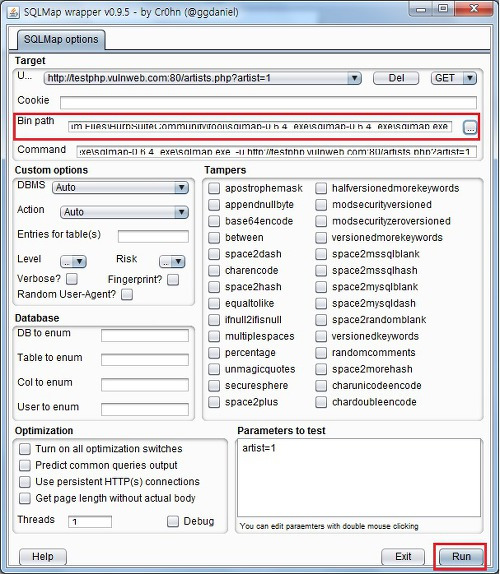Image resolution: width=500 pixels, height=574 pixels.
Task: Check the charencode tamper
Action: click(x=214, y=271)
